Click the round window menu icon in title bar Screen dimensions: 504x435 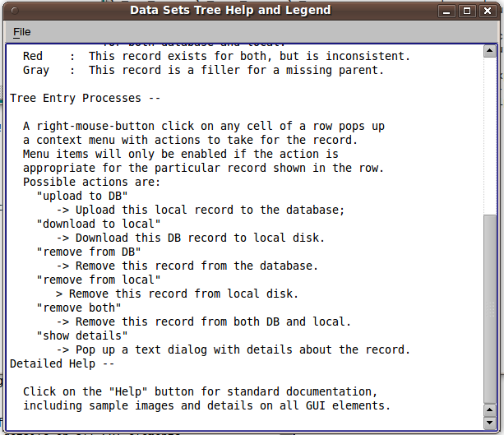(x=15, y=11)
